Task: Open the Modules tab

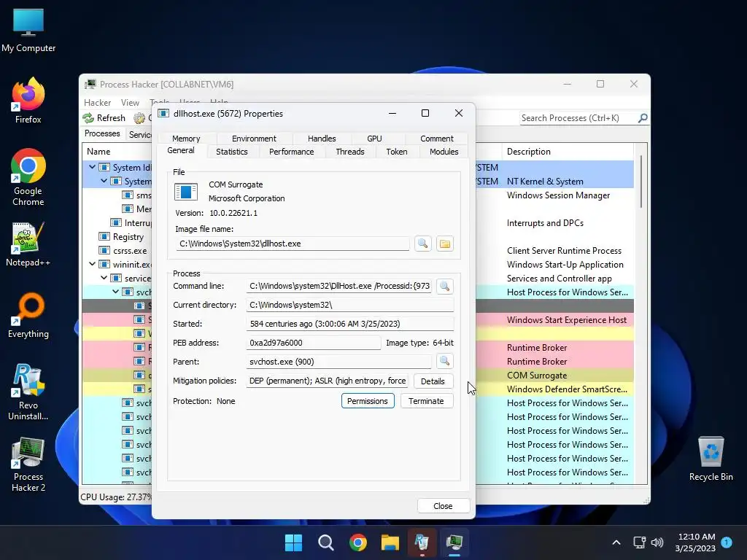Action: 444,152
